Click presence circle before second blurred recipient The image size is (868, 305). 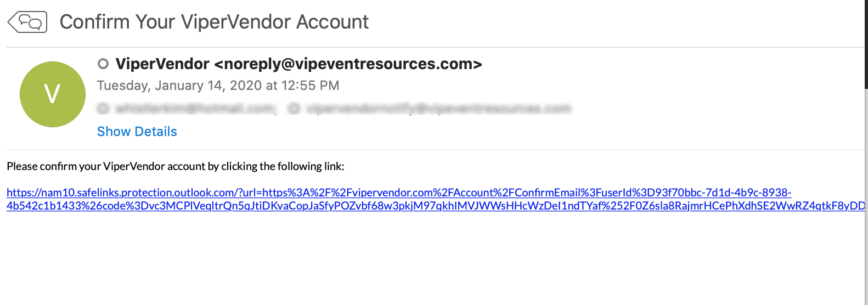click(x=294, y=109)
